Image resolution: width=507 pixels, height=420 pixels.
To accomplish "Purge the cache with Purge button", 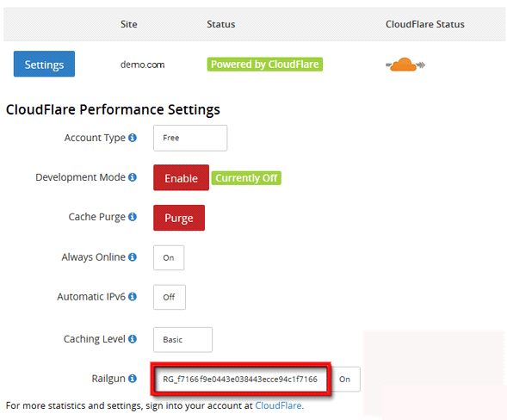I will [x=179, y=218].
